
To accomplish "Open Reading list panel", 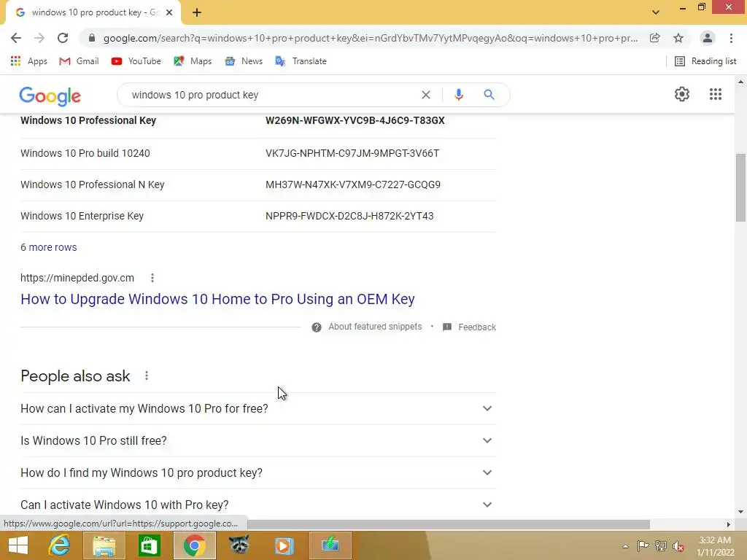I will pos(705,61).
